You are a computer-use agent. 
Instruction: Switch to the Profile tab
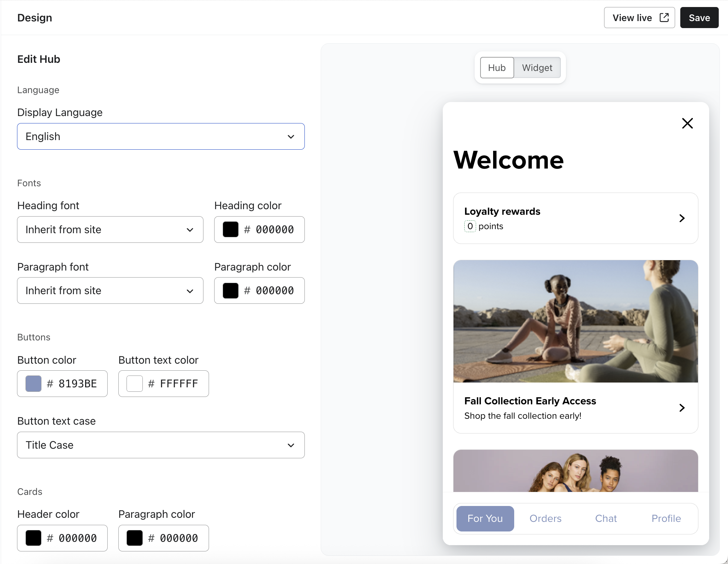point(666,519)
